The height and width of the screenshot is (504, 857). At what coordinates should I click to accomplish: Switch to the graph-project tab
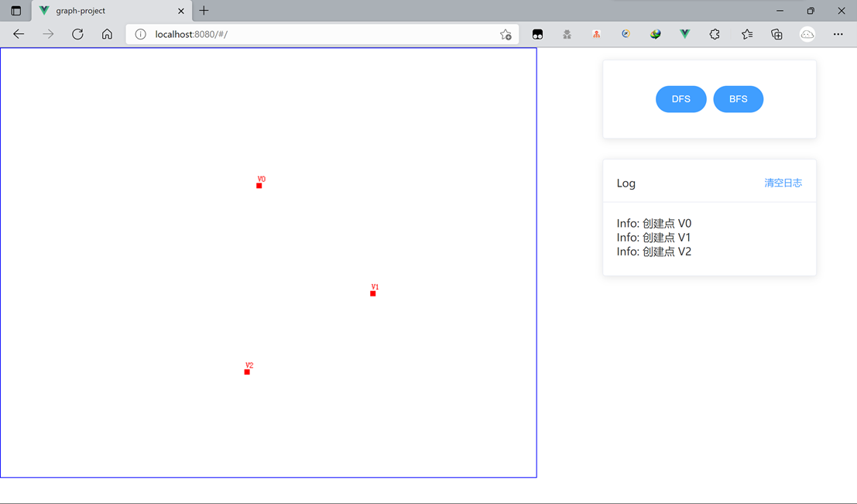[x=111, y=11]
